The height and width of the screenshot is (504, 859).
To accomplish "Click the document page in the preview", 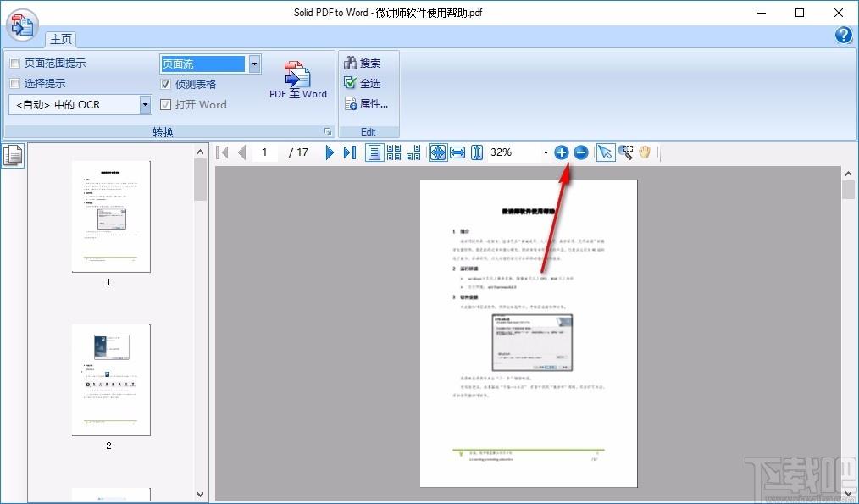I will (529, 333).
